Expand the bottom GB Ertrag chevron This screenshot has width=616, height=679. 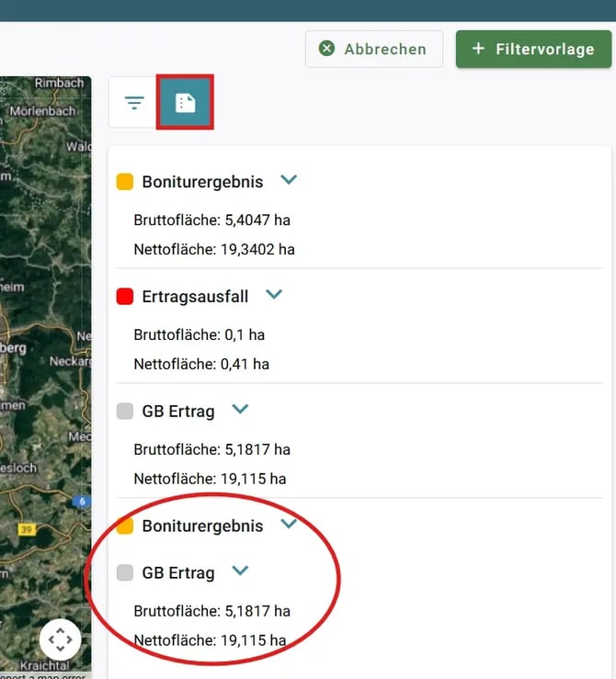240,571
